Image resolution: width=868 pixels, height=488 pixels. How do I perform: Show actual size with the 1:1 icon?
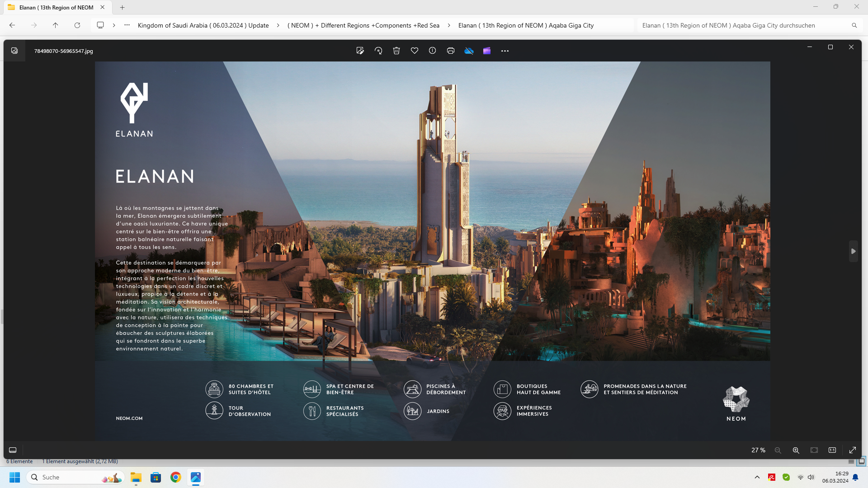832,450
